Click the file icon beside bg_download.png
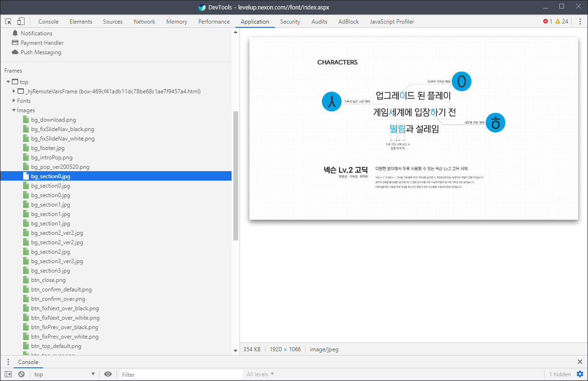The height and width of the screenshot is (381, 588). pyautogui.click(x=26, y=120)
